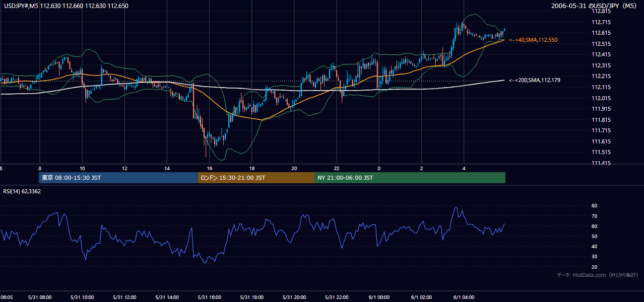Click the 5/31 20:00 time label

click(295, 297)
